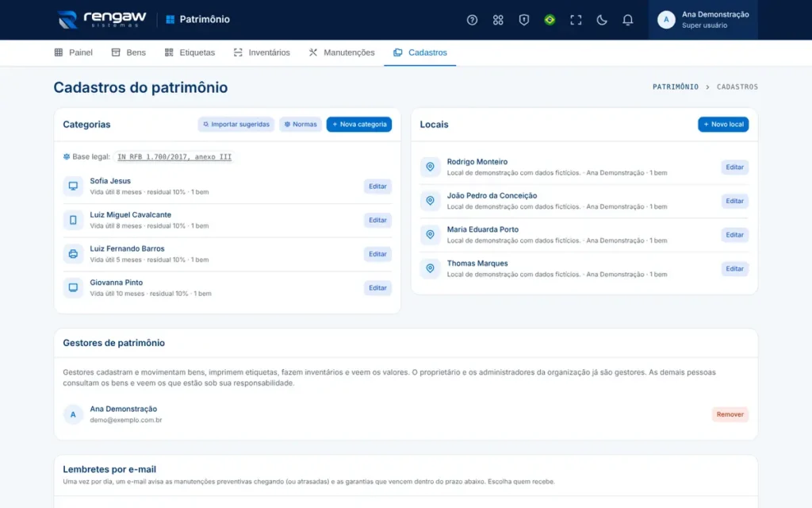This screenshot has height=508, width=812.
Task: Open the help question mark icon
Action: [472, 20]
